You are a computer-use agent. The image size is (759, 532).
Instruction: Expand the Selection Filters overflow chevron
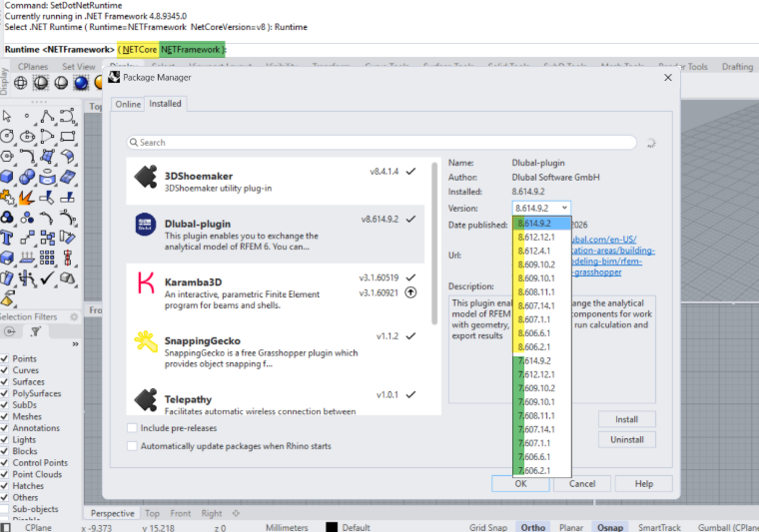tap(75, 344)
